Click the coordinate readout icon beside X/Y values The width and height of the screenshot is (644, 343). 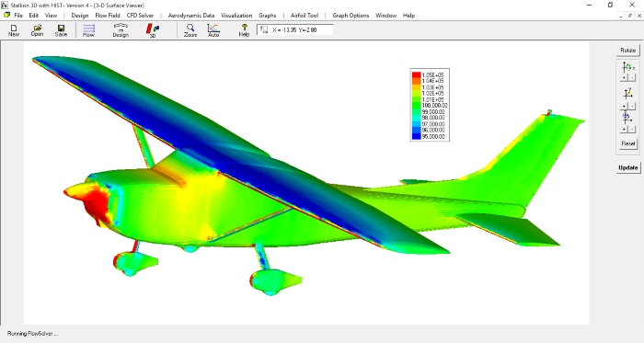click(x=264, y=30)
